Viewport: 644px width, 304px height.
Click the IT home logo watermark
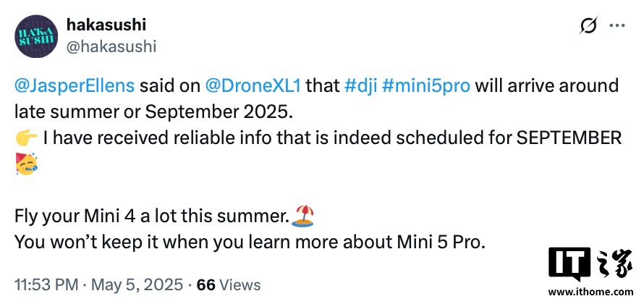pyautogui.click(x=590, y=263)
